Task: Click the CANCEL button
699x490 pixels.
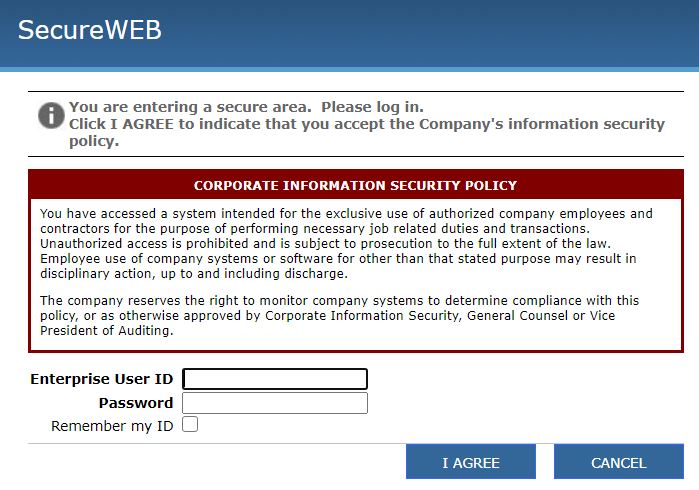Action: click(619, 462)
